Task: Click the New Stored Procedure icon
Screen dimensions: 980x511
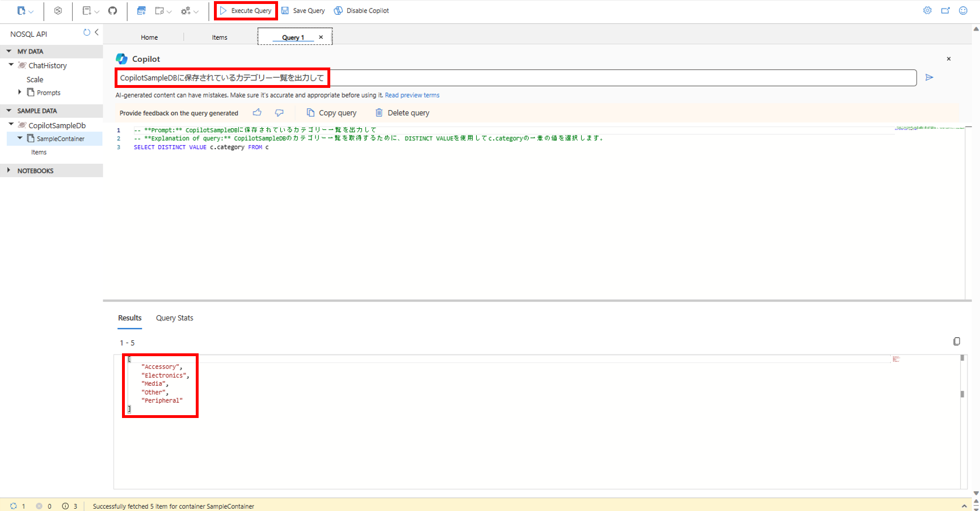Action: (x=159, y=11)
